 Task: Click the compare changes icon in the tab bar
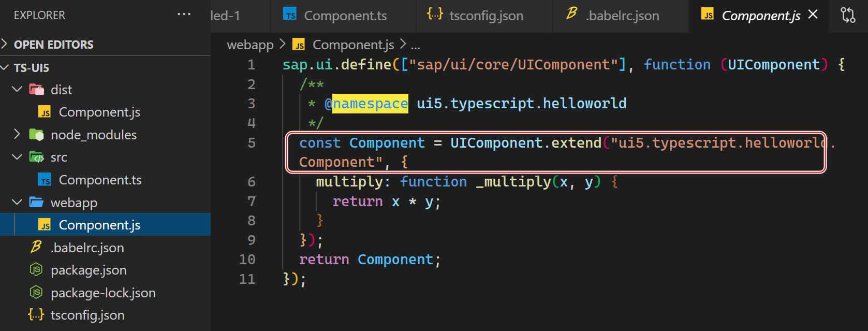[848, 15]
